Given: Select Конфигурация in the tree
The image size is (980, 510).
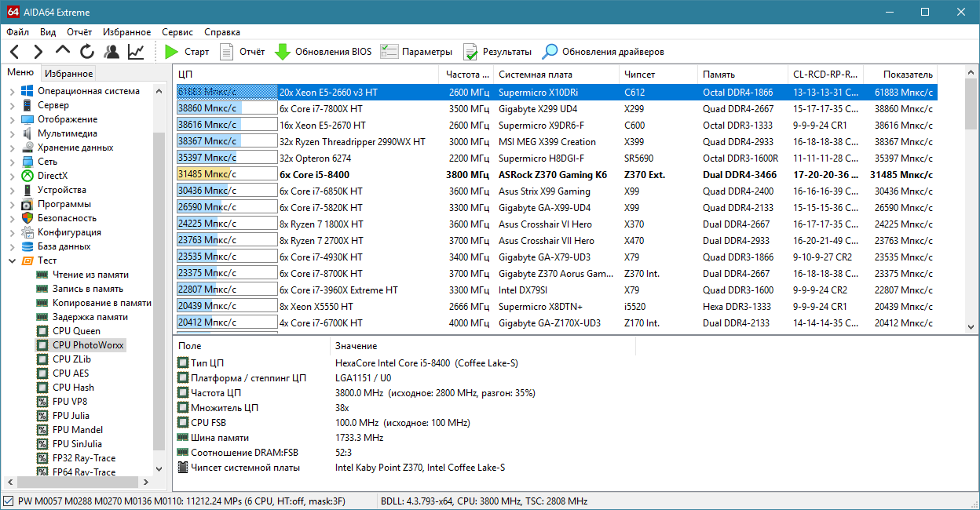Looking at the screenshot, I should pos(69,232).
